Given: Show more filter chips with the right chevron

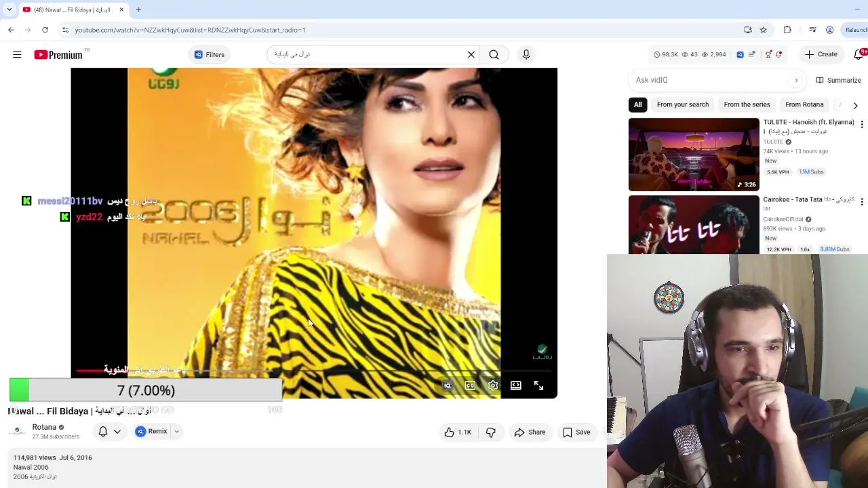Looking at the screenshot, I should click(x=855, y=105).
